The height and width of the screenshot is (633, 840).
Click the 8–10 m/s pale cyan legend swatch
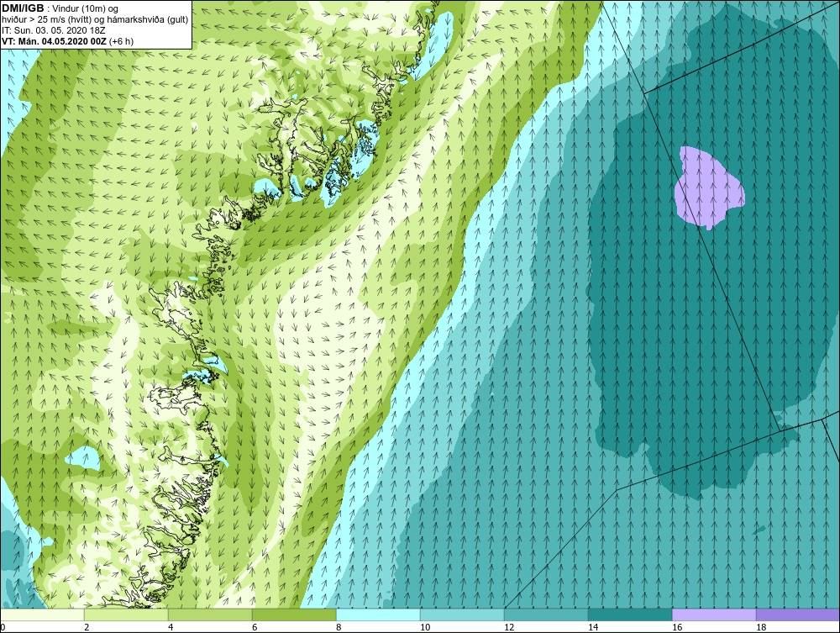click(378, 615)
